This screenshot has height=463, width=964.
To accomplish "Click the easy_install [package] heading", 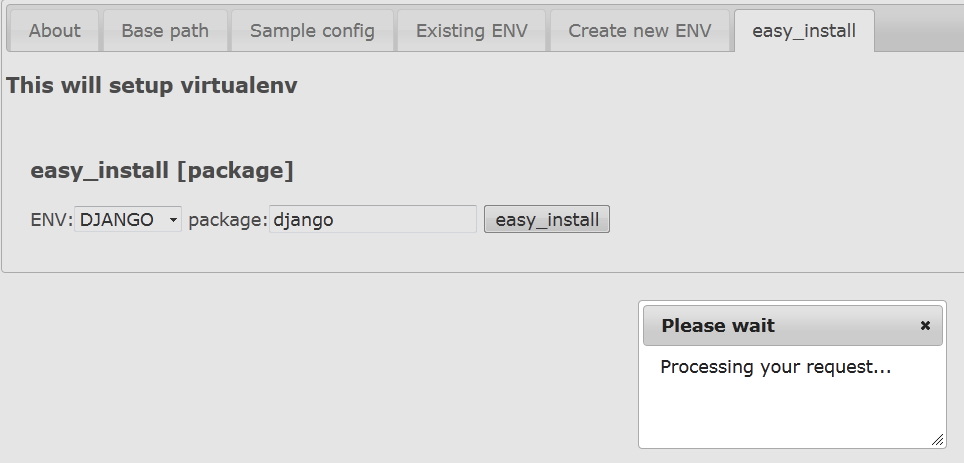I will (x=162, y=170).
